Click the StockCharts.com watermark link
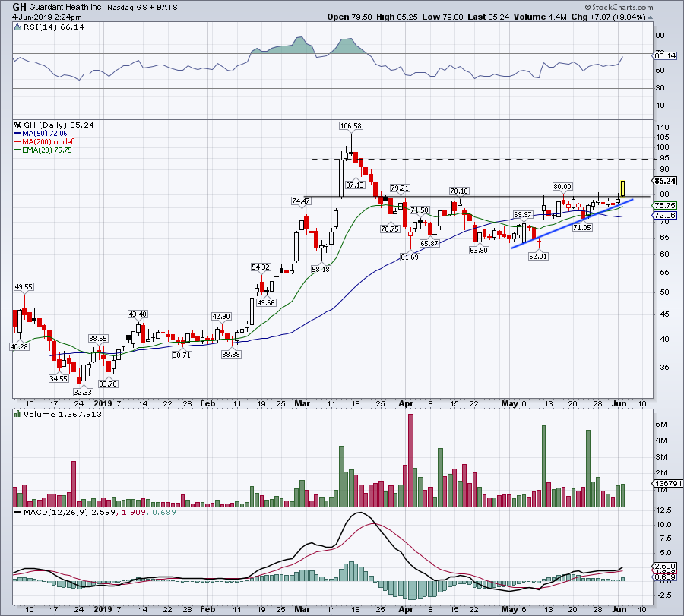 (619, 7)
